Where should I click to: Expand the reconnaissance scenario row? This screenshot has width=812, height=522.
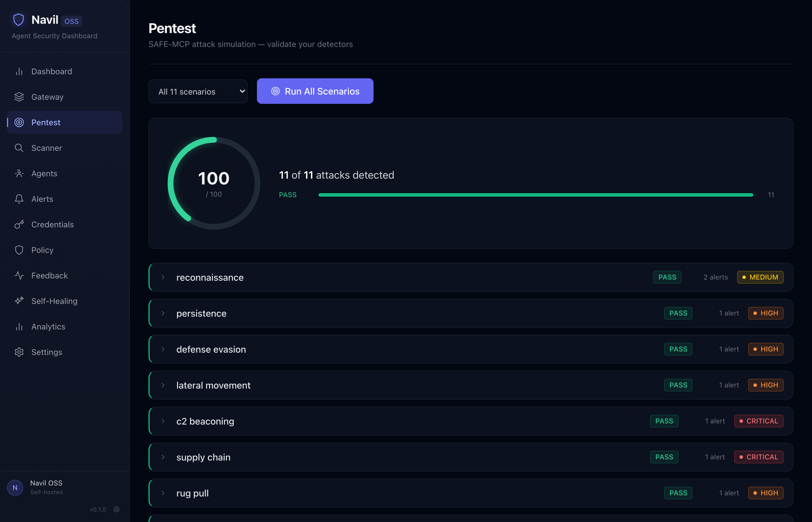point(163,277)
